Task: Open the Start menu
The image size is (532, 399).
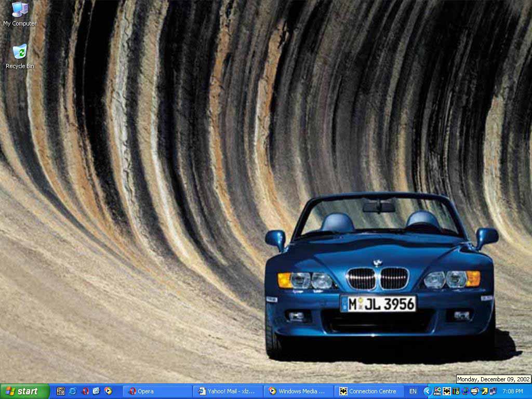Action: (x=25, y=392)
